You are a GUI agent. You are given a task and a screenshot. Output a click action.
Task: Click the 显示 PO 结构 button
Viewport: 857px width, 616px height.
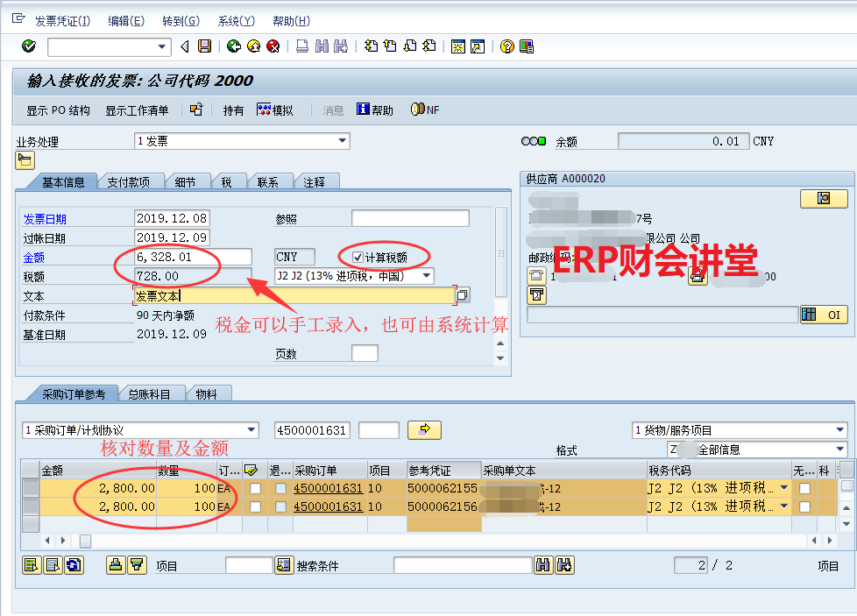58,110
